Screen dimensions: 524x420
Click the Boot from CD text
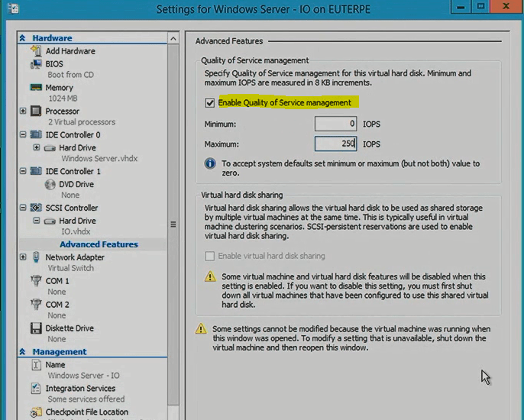tap(70, 75)
